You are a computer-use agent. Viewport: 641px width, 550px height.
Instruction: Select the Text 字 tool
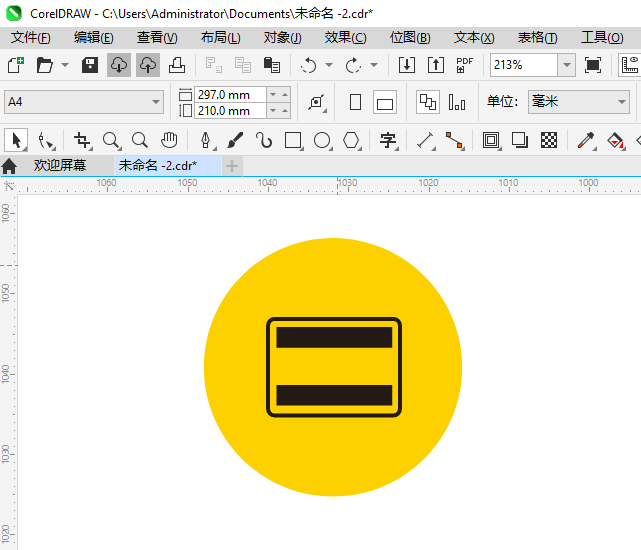pos(388,141)
